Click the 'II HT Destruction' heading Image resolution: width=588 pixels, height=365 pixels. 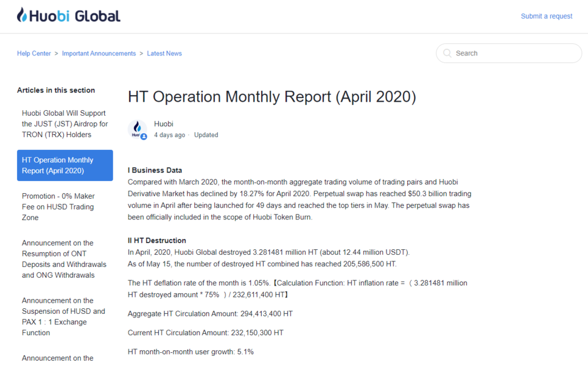(x=157, y=240)
